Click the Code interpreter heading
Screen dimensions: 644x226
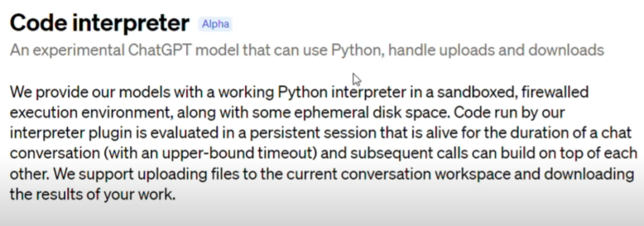tap(100, 23)
